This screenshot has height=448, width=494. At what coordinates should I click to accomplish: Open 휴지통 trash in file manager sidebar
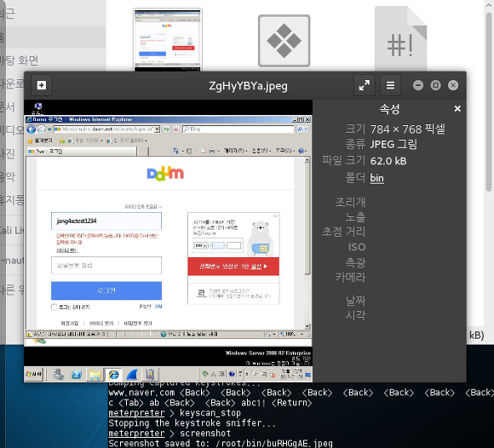12,199
